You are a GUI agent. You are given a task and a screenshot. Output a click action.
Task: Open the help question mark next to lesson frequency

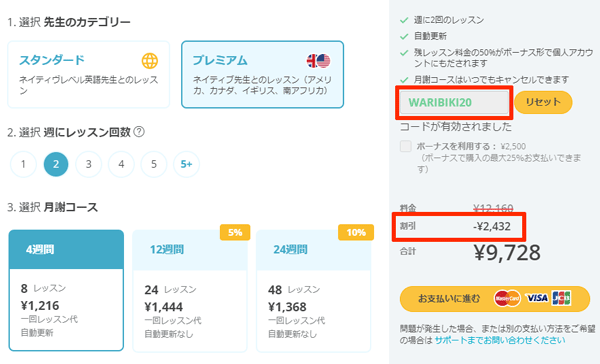coord(139,132)
